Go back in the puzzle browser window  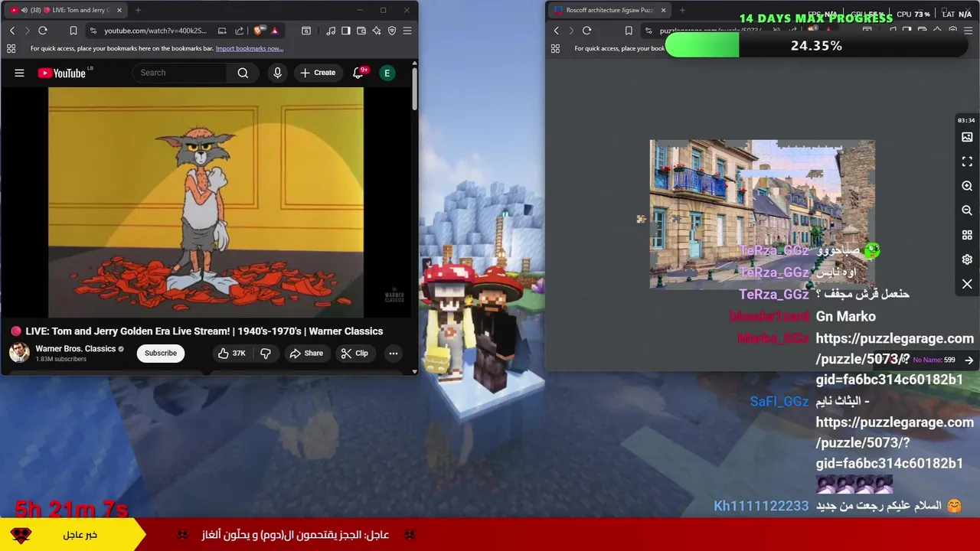[557, 31]
